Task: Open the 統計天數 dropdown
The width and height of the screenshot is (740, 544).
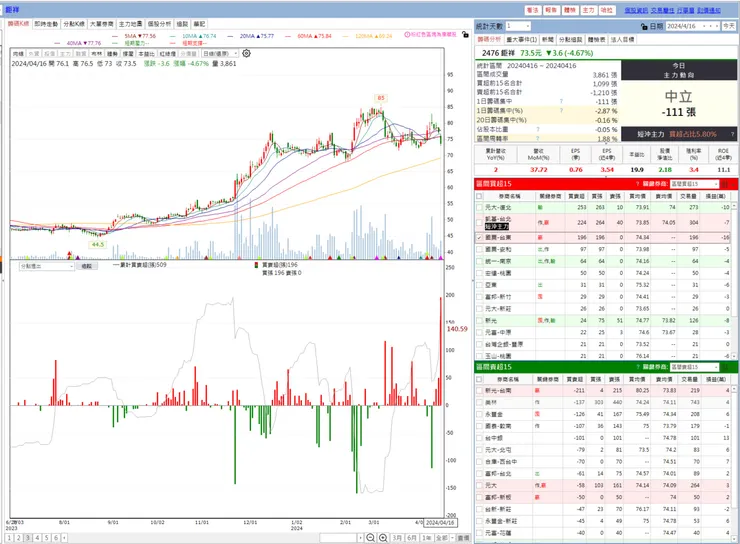Action: pos(528,26)
